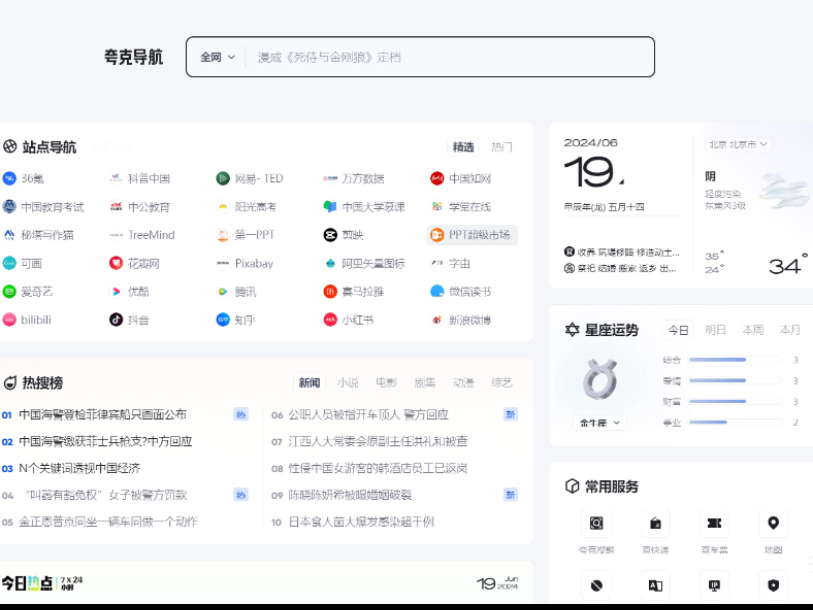813x610 pixels.
Task: Show 明日 horoscope fortune
Action: tap(716, 330)
